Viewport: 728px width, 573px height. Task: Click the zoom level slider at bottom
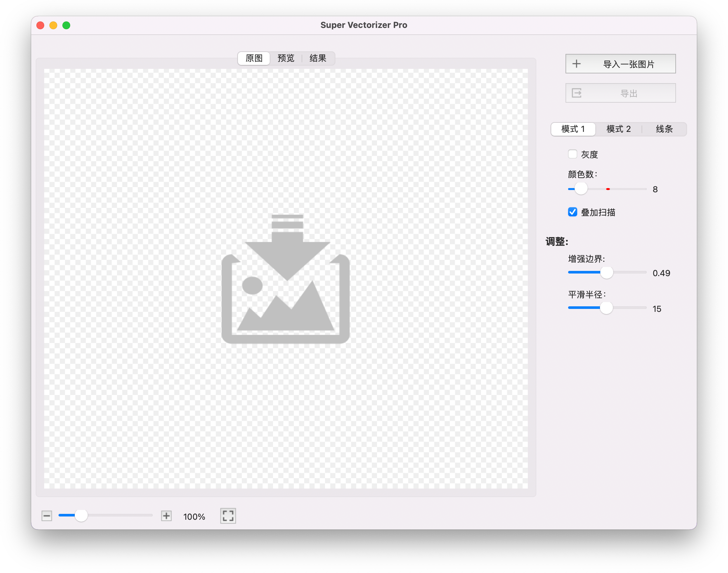point(105,516)
